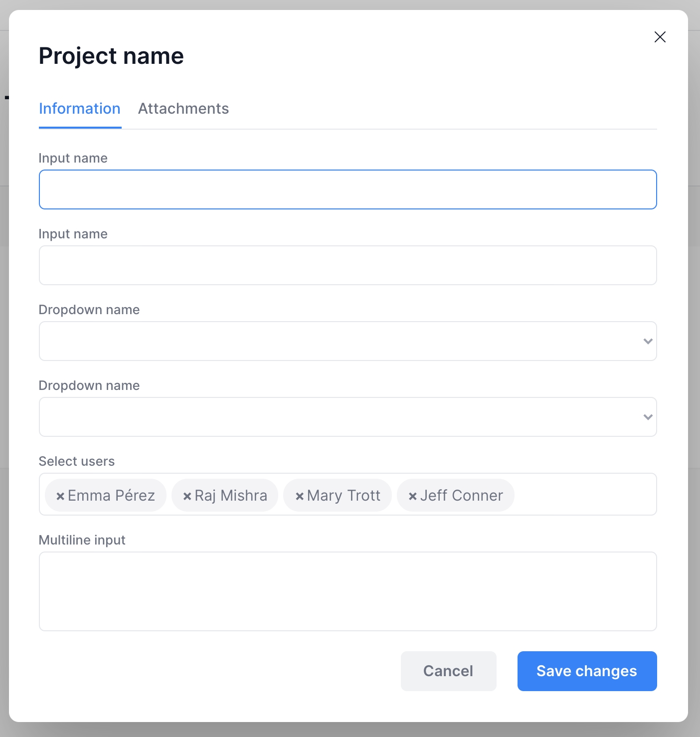Remove Jeff Conner from selected users
700x737 pixels.
click(412, 496)
